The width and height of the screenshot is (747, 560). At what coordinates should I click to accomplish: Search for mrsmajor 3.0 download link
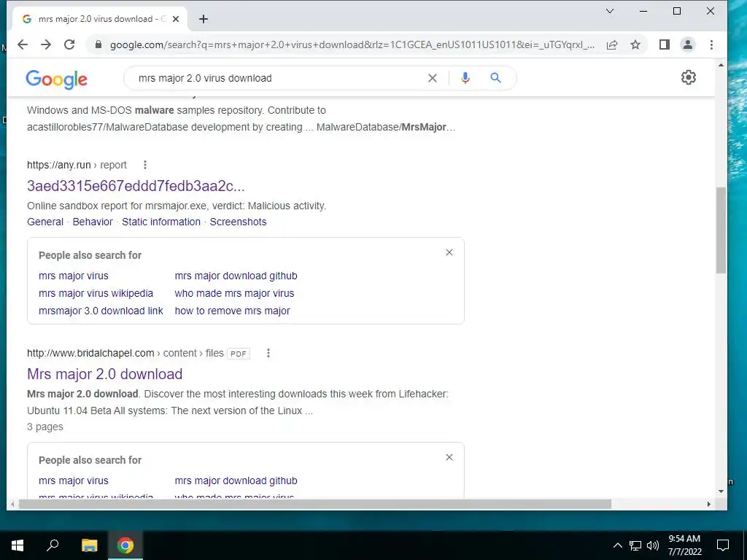(x=101, y=311)
